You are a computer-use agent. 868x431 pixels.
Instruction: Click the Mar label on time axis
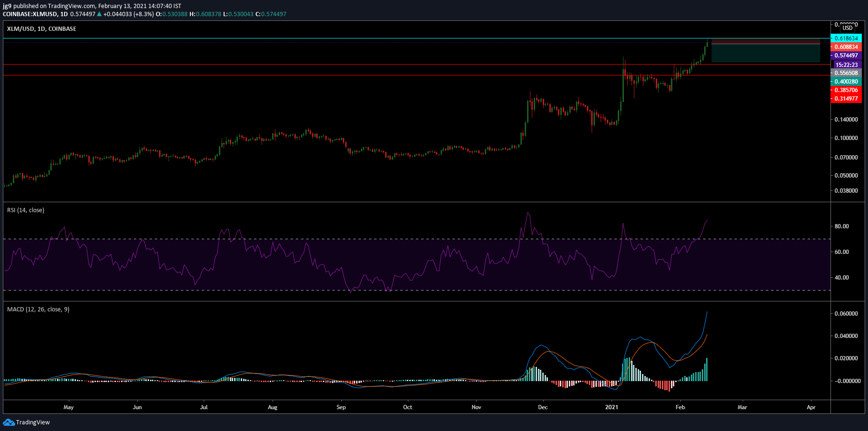click(x=742, y=407)
